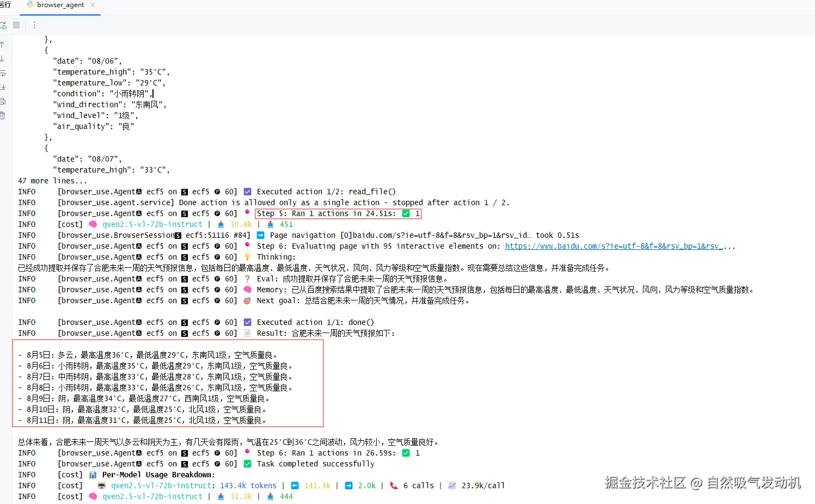Open the baidu.com URL link in Step 6

point(614,246)
